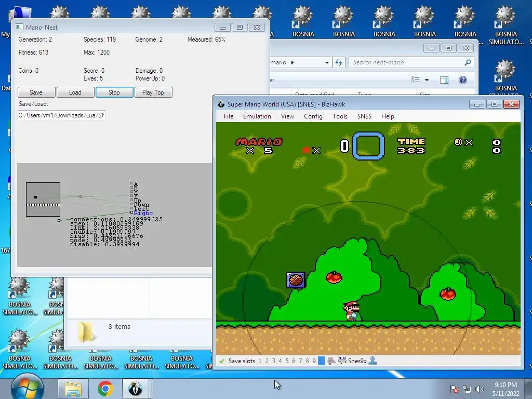The image size is (532, 399).
Task: Refresh the neat-mario Explorer folder
Action: coord(339,62)
